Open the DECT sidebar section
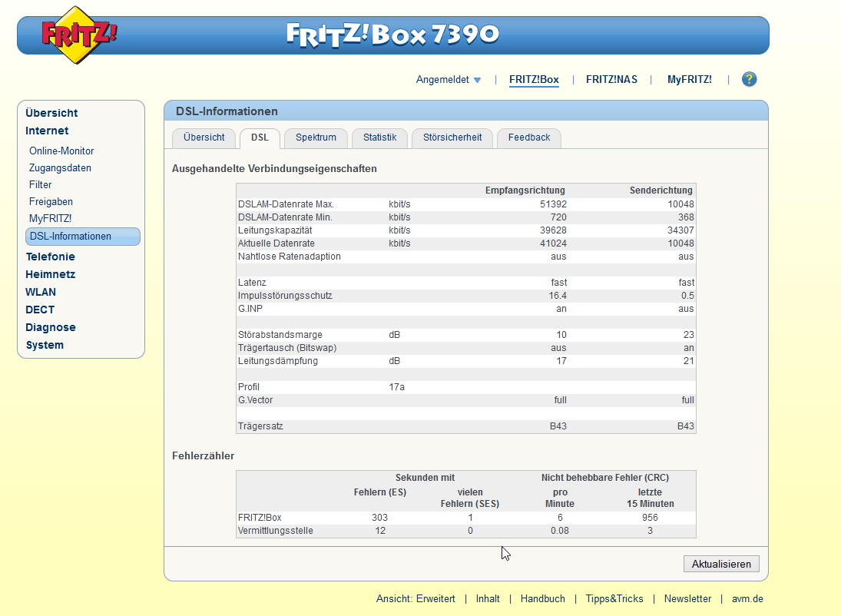The image size is (841, 616). point(40,310)
